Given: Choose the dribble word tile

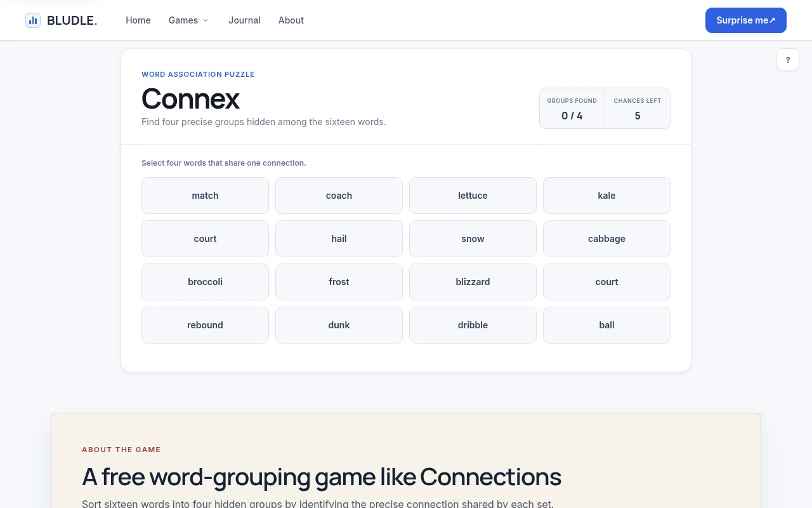Looking at the screenshot, I should click(473, 325).
